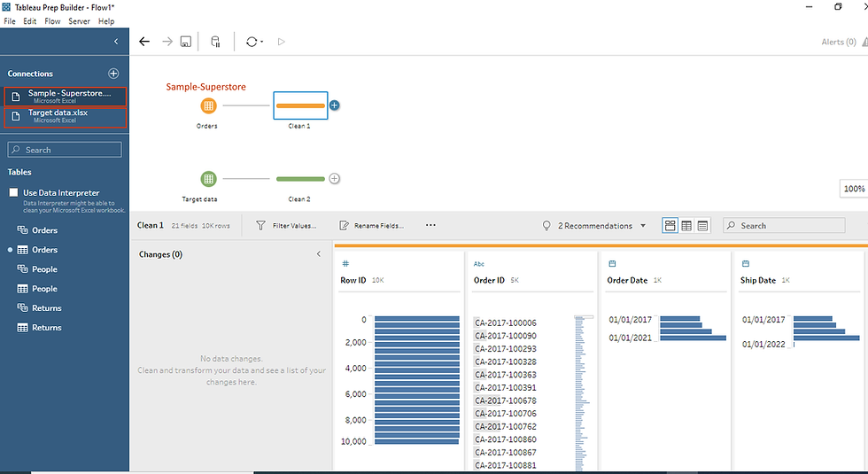Open the Server menu
Image resolution: width=868 pixels, height=474 pixels.
point(79,21)
